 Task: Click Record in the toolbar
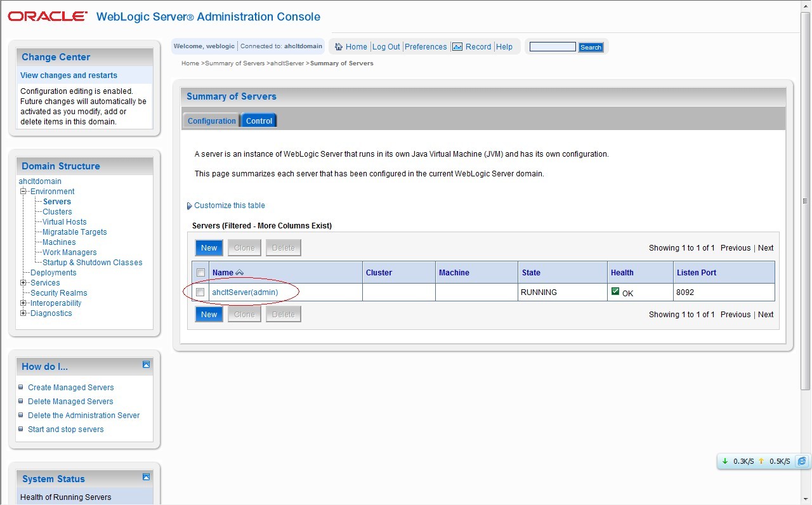click(478, 47)
